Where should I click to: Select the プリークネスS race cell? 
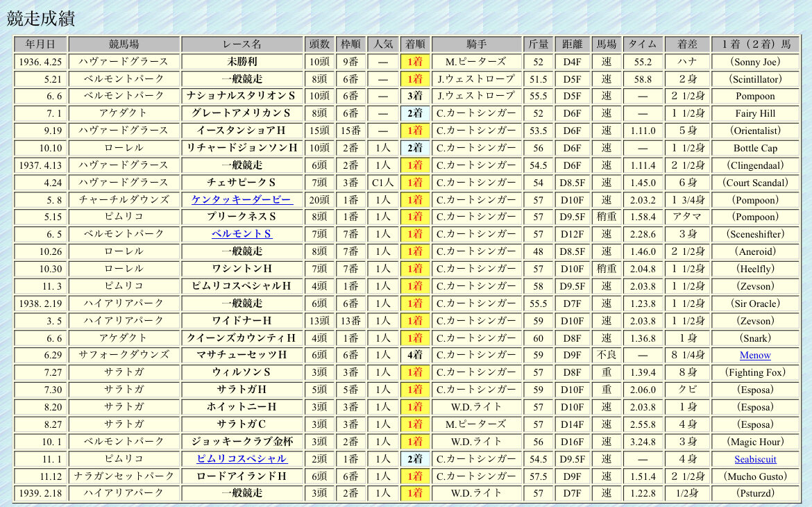coord(242,217)
